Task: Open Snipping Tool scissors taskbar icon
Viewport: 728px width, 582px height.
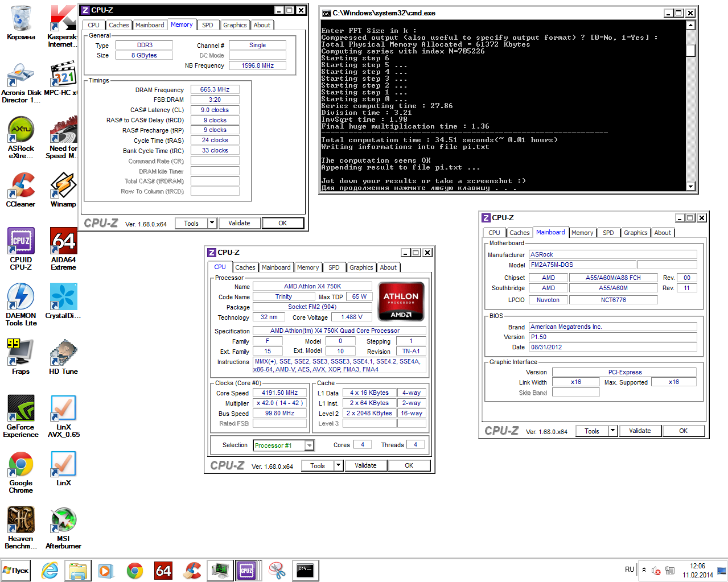Action: (x=277, y=571)
